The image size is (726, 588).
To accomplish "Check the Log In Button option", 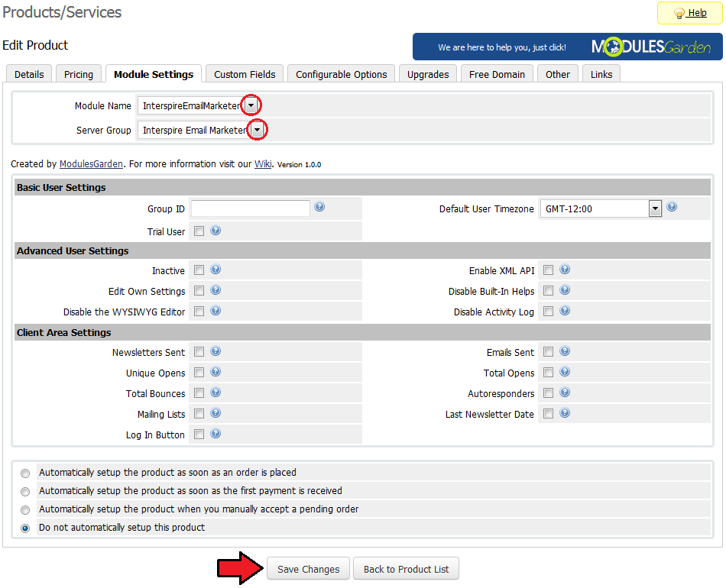I will 199,435.
